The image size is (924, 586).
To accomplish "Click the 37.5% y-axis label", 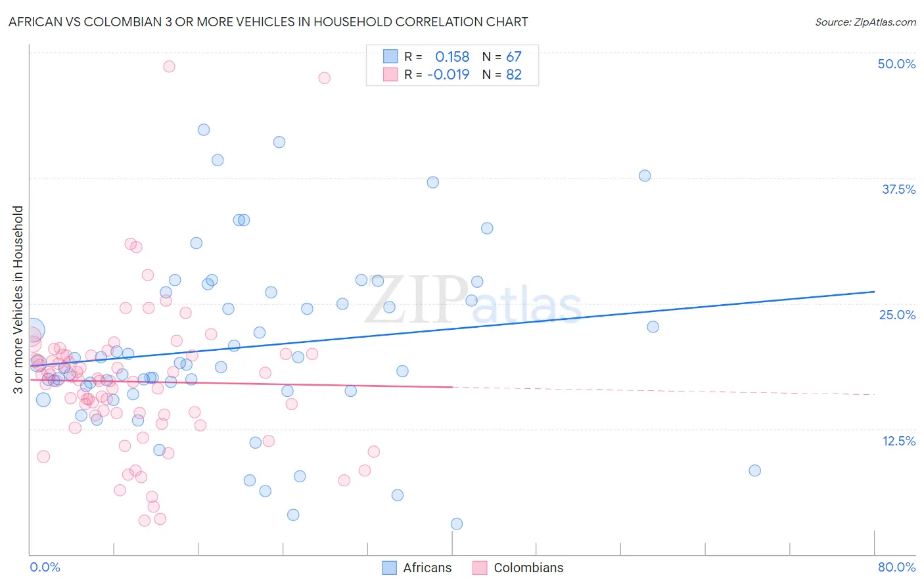I will pyautogui.click(x=898, y=189).
